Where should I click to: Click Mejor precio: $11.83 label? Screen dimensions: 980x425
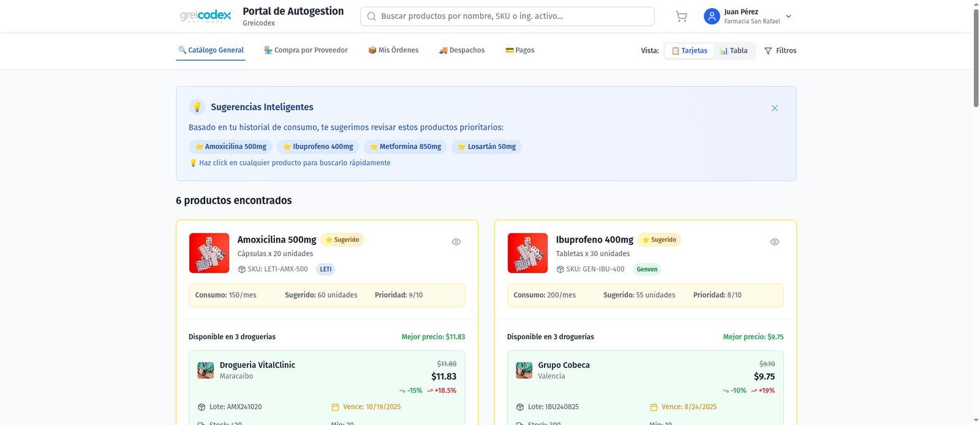pyautogui.click(x=433, y=337)
